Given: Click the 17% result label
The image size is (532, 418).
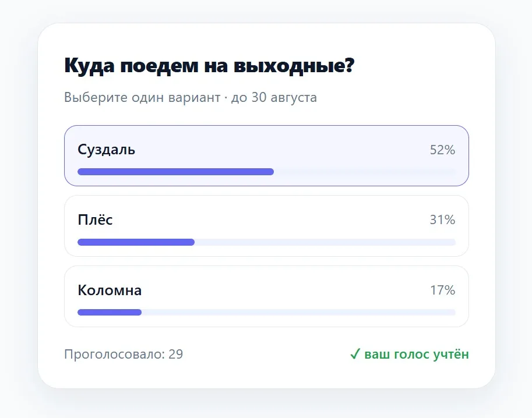Looking at the screenshot, I should tap(442, 290).
